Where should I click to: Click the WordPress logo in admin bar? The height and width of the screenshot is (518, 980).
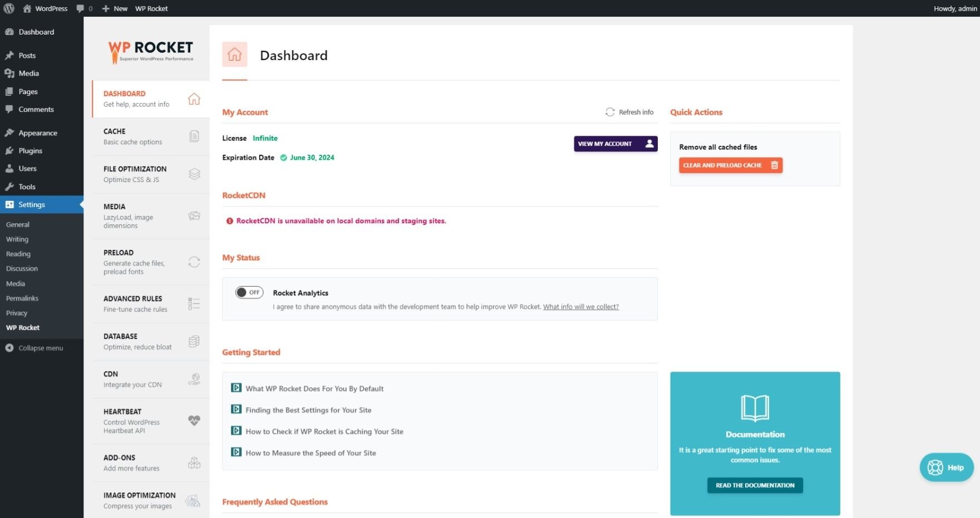click(9, 8)
